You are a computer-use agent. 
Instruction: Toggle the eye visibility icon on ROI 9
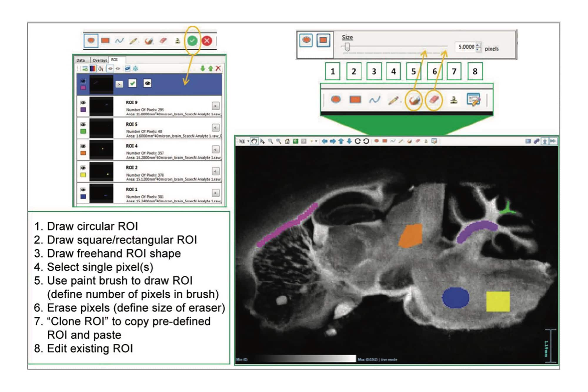pos(83,103)
